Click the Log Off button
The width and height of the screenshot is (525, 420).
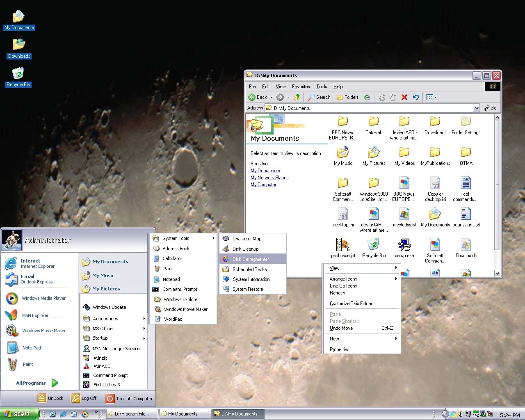84,398
